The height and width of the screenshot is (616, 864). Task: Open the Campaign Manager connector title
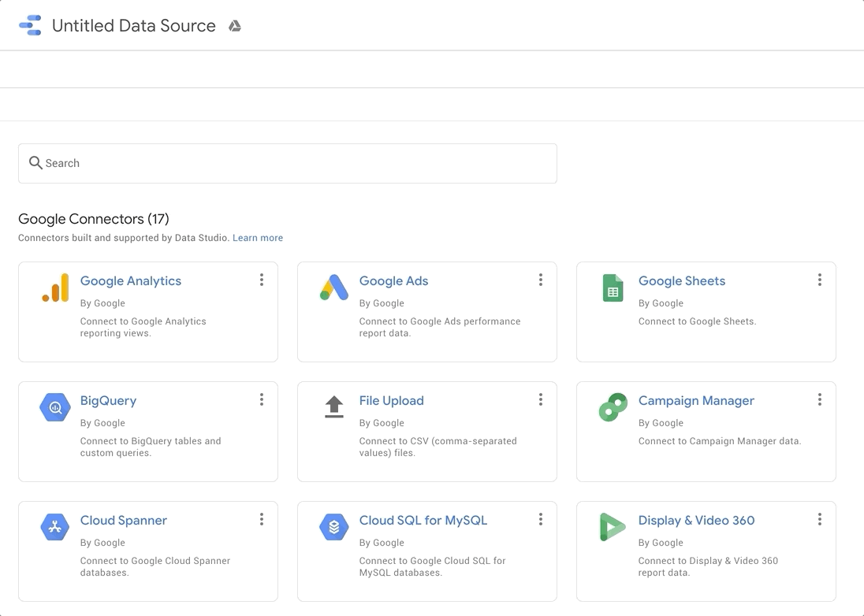696,401
